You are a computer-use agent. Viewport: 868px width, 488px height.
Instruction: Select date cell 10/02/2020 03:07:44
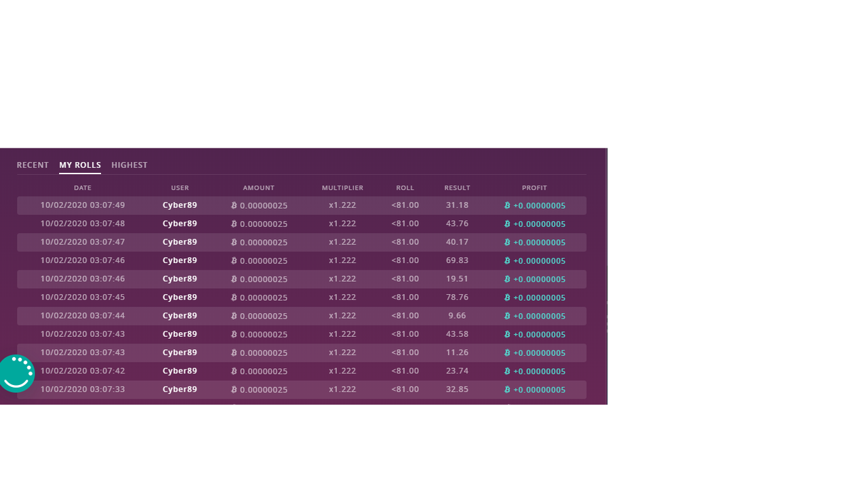click(83, 315)
